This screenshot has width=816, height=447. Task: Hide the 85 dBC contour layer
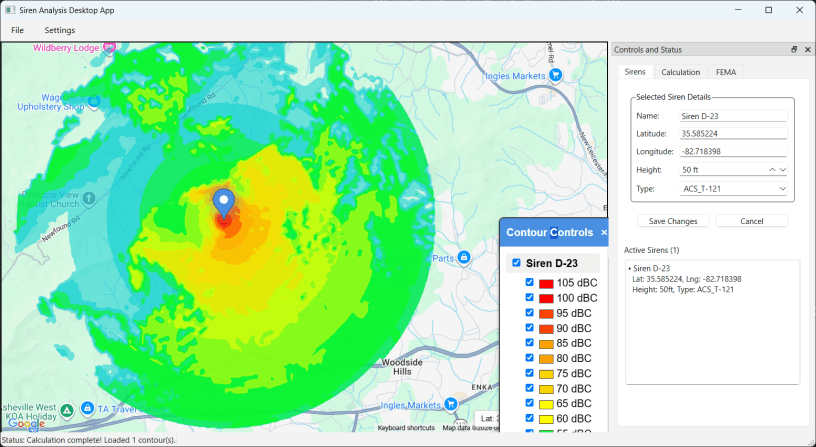[529, 342]
